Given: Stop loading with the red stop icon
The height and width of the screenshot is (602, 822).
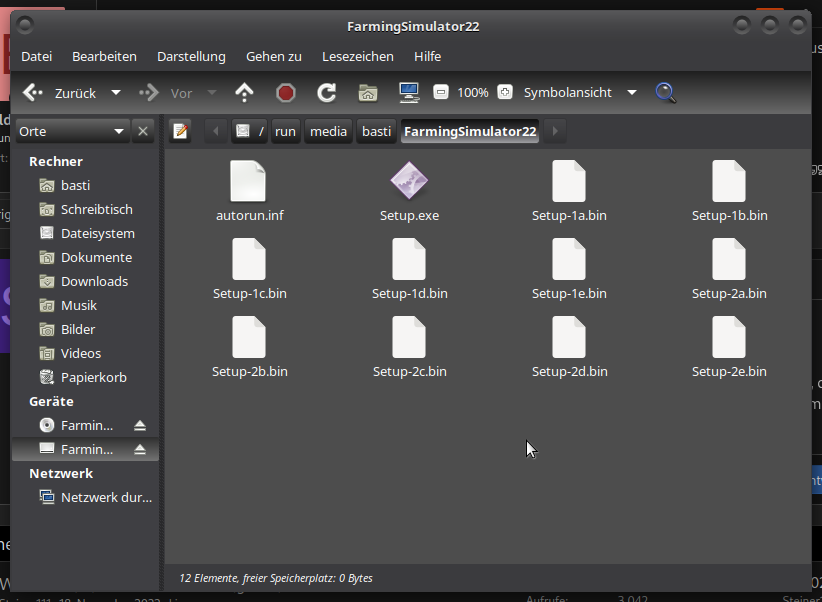Looking at the screenshot, I should 286,93.
